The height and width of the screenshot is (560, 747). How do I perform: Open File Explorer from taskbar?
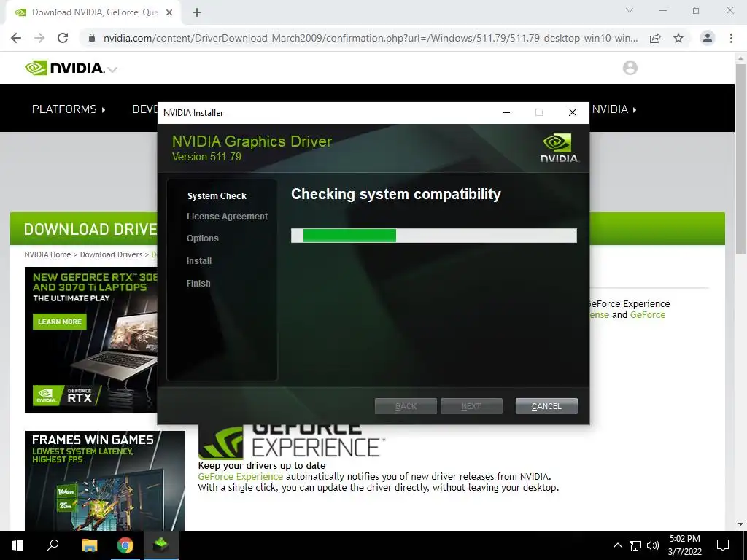click(x=89, y=545)
